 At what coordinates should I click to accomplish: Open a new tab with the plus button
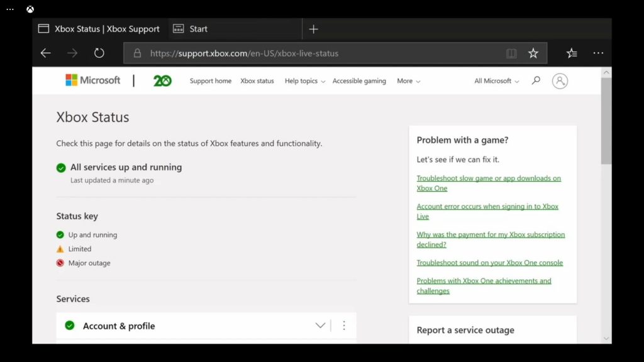(x=313, y=29)
